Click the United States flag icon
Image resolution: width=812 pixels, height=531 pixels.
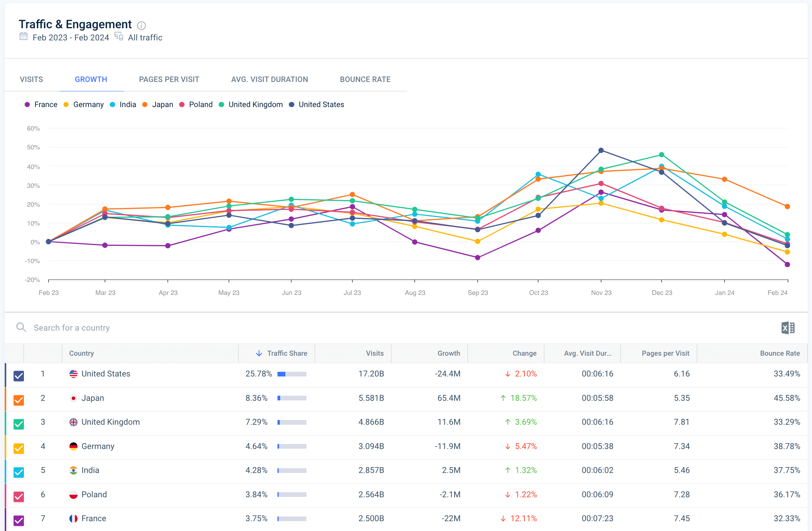(x=73, y=374)
